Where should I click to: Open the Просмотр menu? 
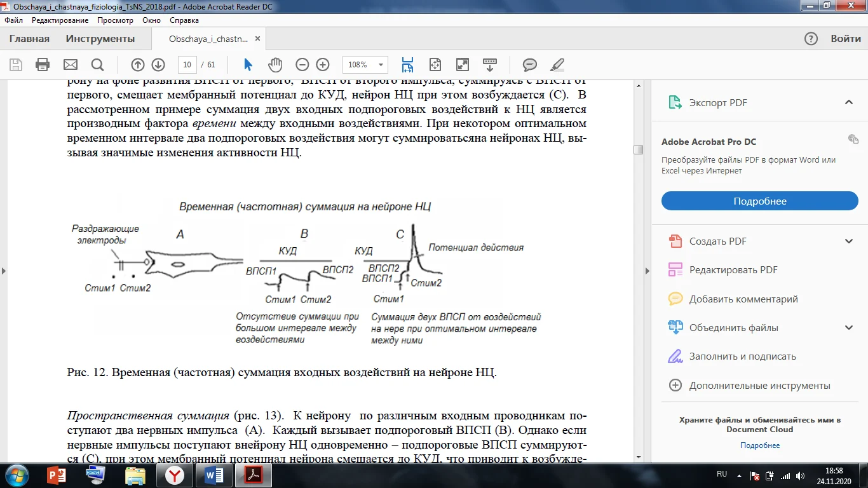tap(115, 20)
